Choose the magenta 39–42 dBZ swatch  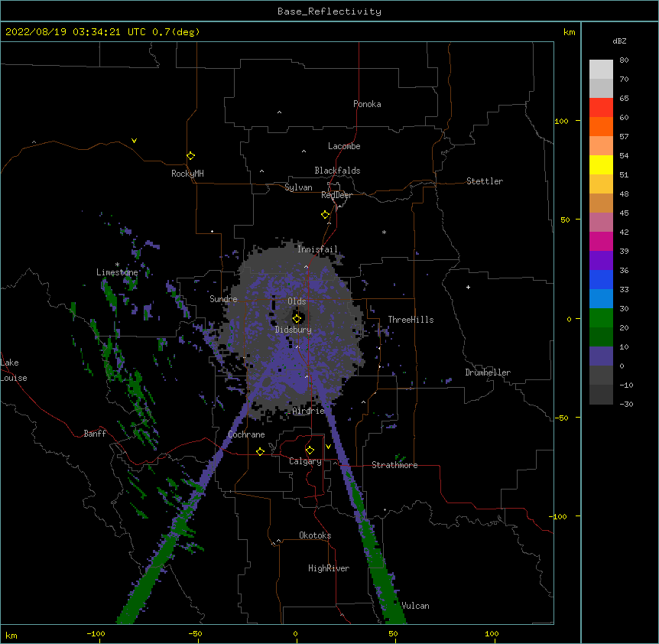click(601, 241)
